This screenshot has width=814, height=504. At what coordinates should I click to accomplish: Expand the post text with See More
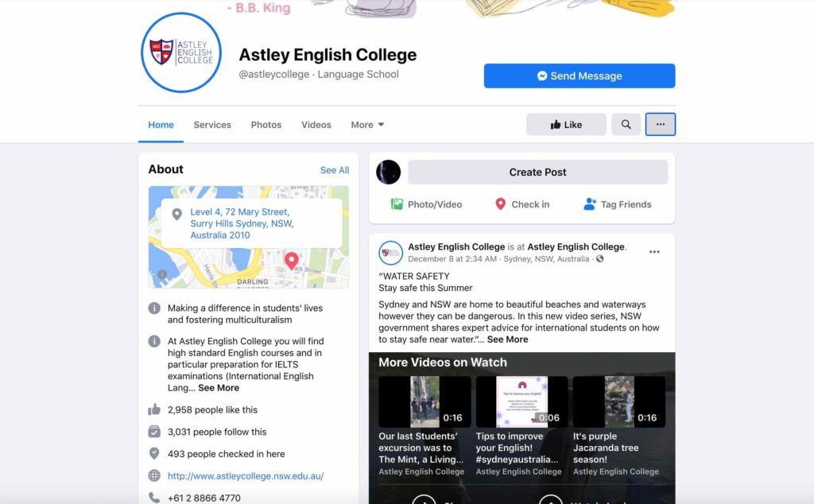point(507,339)
